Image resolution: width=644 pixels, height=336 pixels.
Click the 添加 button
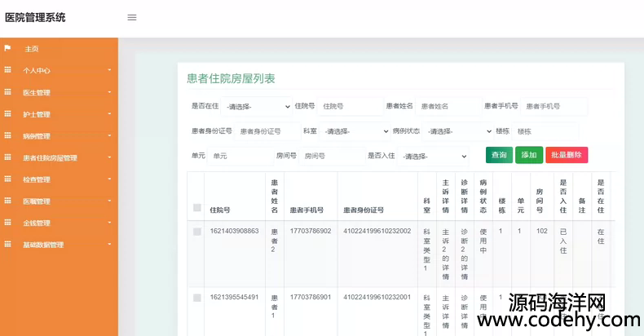pyautogui.click(x=529, y=155)
